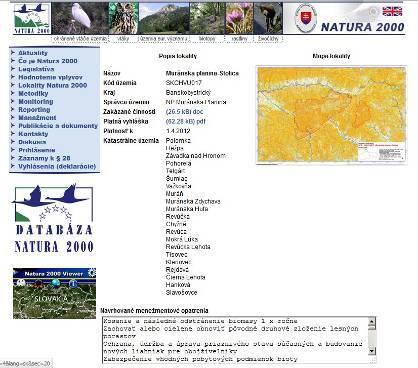418x368 pixels.
Task: Click cadastral area 'Tisovec'
Action: tap(176, 255)
